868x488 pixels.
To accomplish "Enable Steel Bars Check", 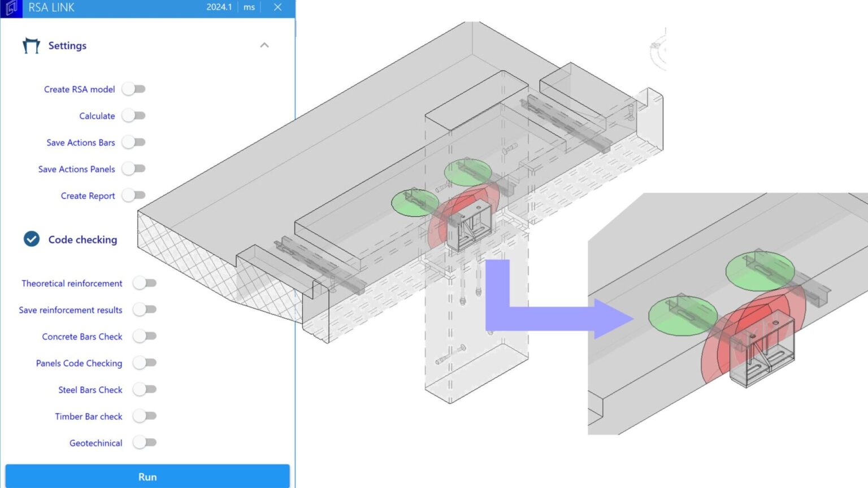I will pyautogui.click(x=145, y=390).
